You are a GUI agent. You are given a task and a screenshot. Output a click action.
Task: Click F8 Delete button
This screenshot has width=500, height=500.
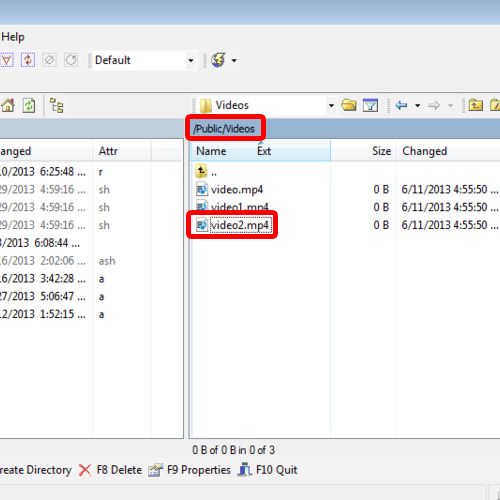click(111, 470)
